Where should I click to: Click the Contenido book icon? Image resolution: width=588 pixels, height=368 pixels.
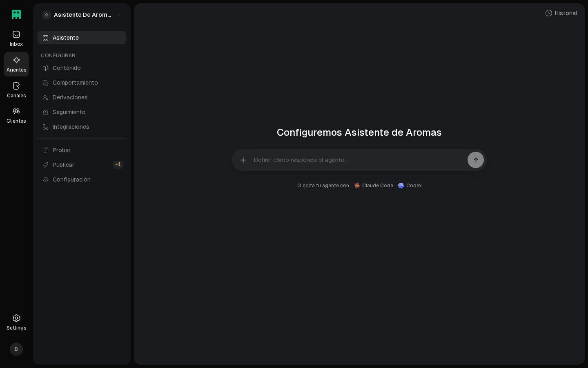pyautogui.click(x=46, y=68)
